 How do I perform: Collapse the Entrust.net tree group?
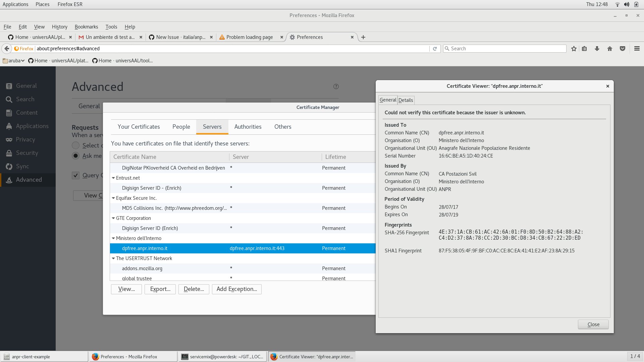[113, 178]
